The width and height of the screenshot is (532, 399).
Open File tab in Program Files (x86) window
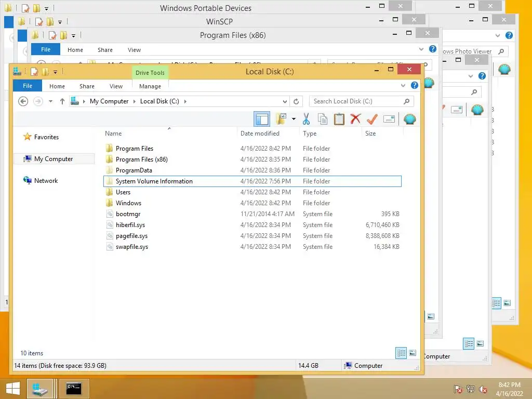click(x=46, y=49)
